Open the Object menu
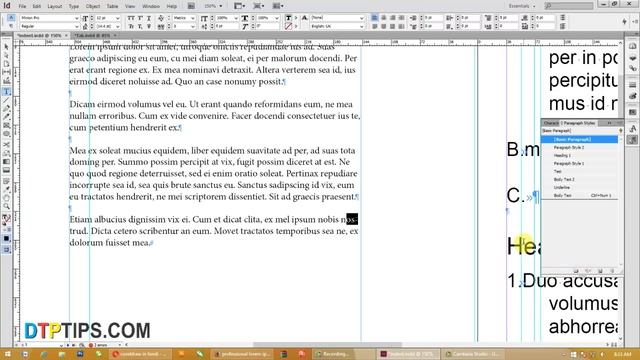 [93, 7]
